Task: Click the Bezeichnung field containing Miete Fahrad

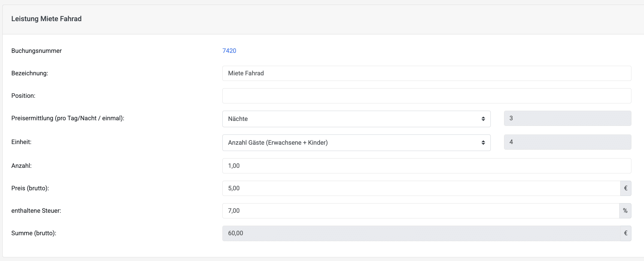Action: (x=426, y=73)
